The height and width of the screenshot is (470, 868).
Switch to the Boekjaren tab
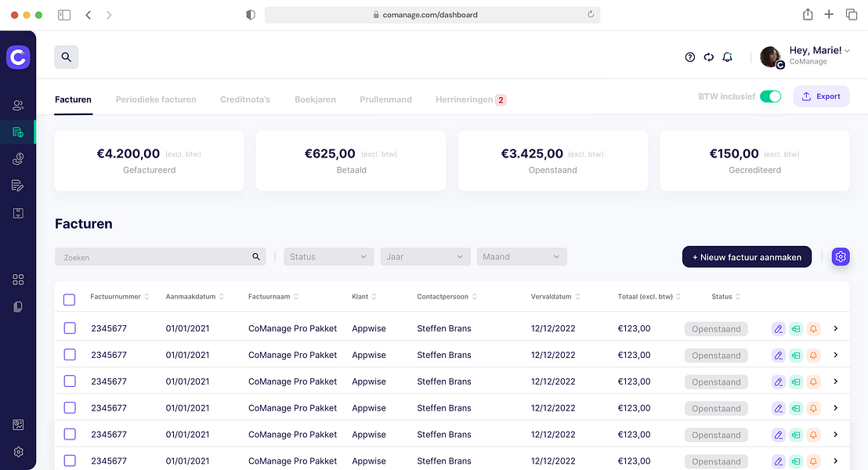coord(315,99)
